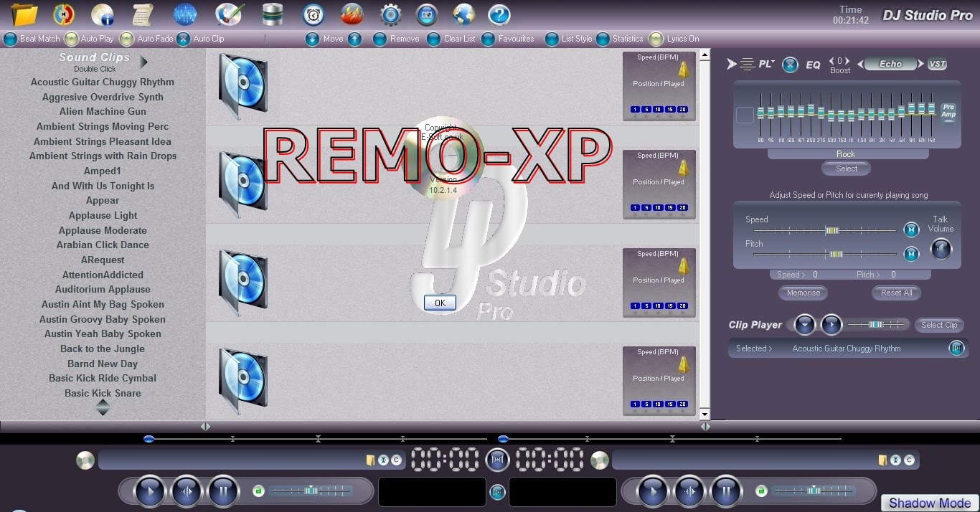
Task: Click the Memorise button
Action: coord(803,293)
